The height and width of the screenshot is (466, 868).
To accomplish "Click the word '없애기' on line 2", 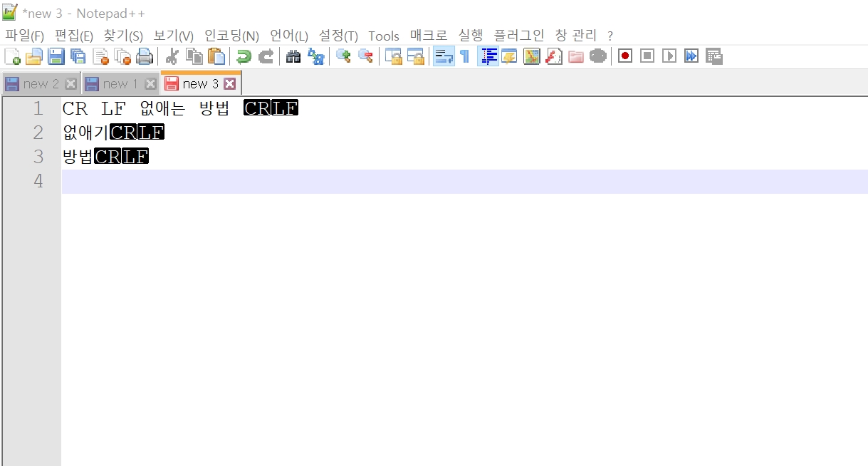I will pos(86,133).
